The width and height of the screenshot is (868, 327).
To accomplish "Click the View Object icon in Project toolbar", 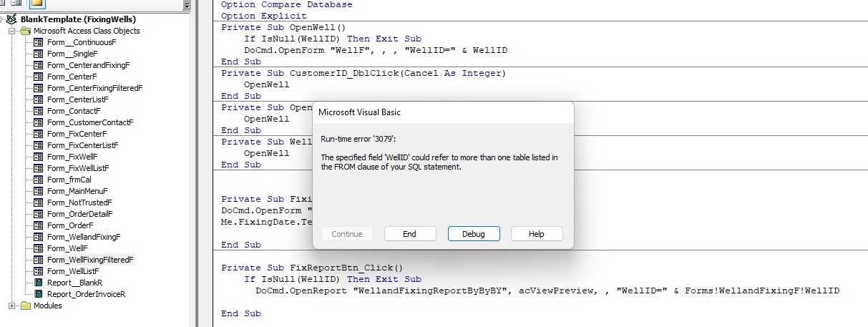I will click(x=16, y=4).
